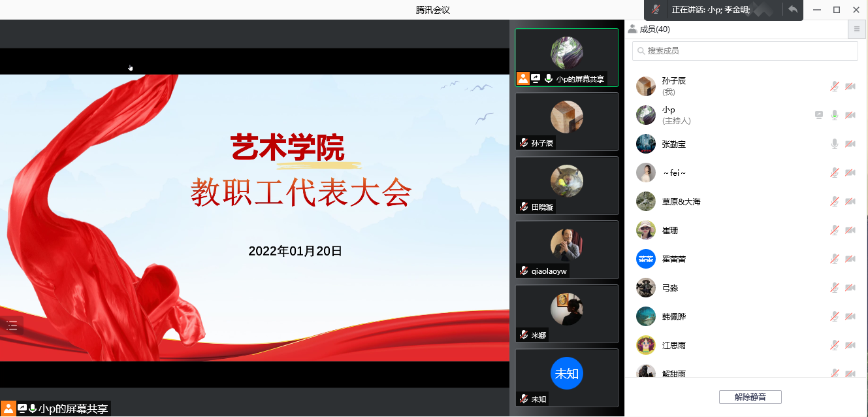Click the return arrow icon in top bar
Image resolution: width=868 pixels, height=417 pixels.
coord(792,10)
